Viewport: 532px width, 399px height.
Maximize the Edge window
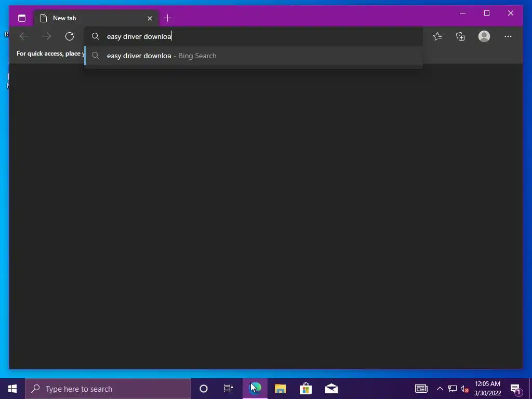(486, 13)
